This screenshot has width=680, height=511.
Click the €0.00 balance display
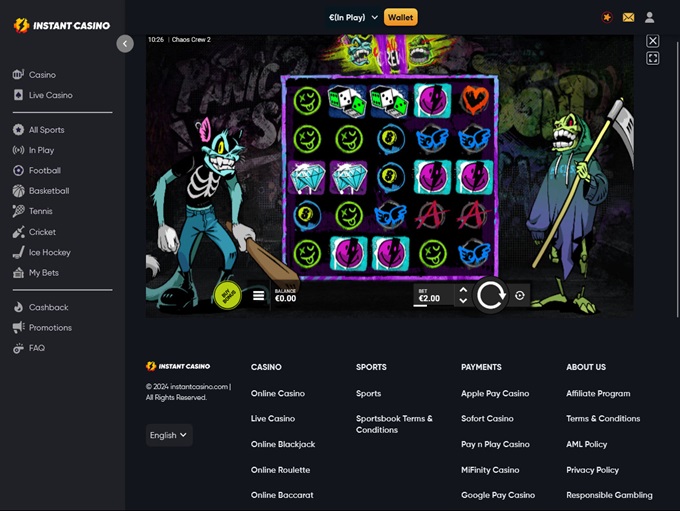285,295
